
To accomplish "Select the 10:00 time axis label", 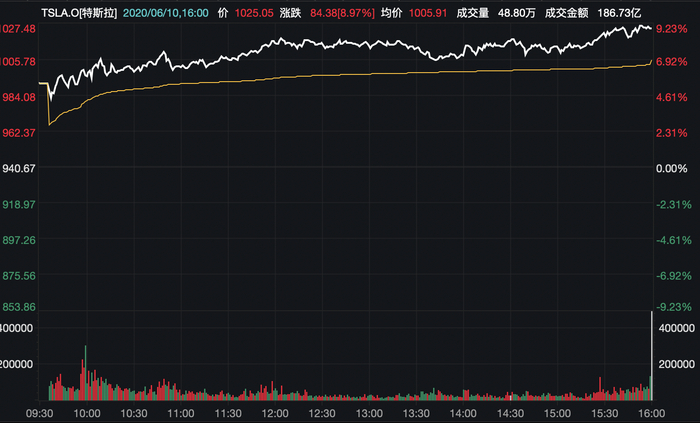I will click(87, 414).
